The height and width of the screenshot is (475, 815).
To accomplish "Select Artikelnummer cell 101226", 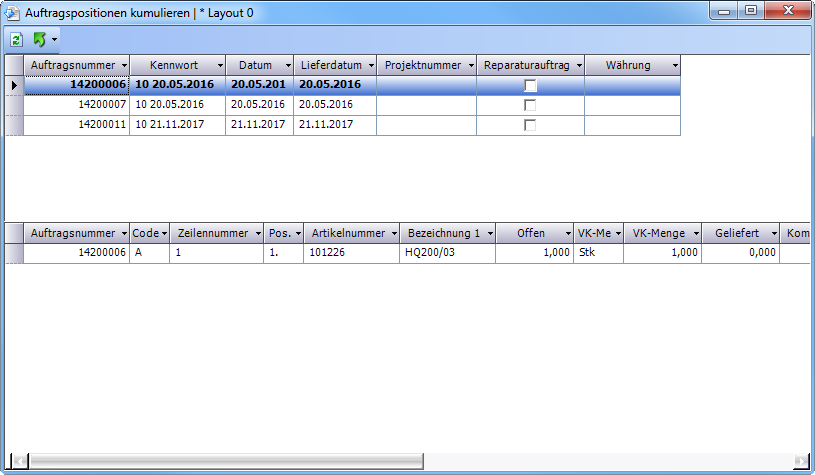I will click(349, 254).
